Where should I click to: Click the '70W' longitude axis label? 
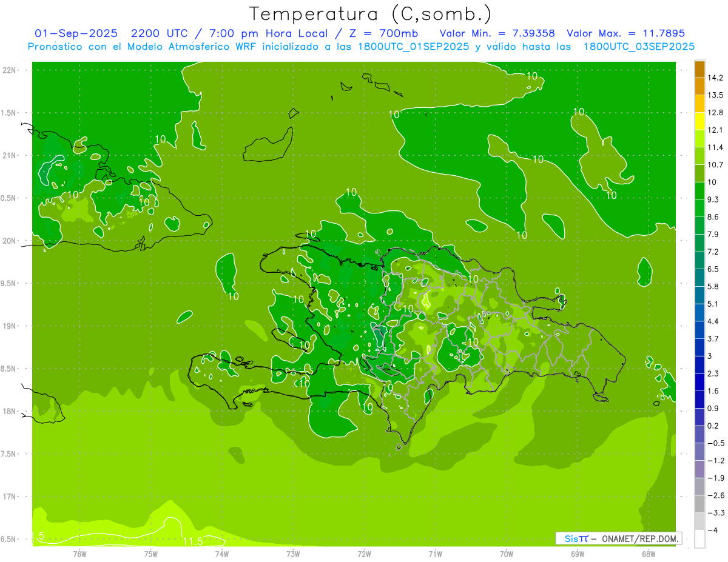coord(507,554)
